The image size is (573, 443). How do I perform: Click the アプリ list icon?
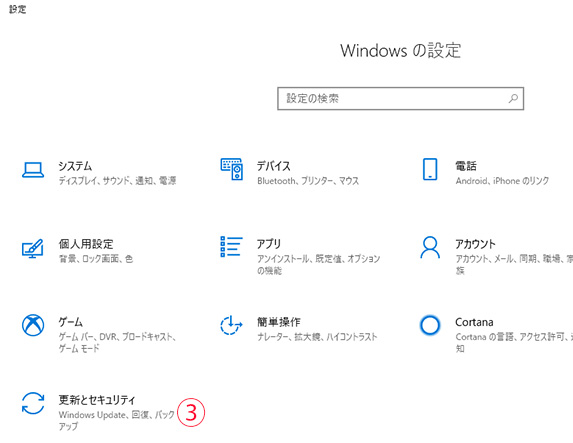tap(231, 247)
